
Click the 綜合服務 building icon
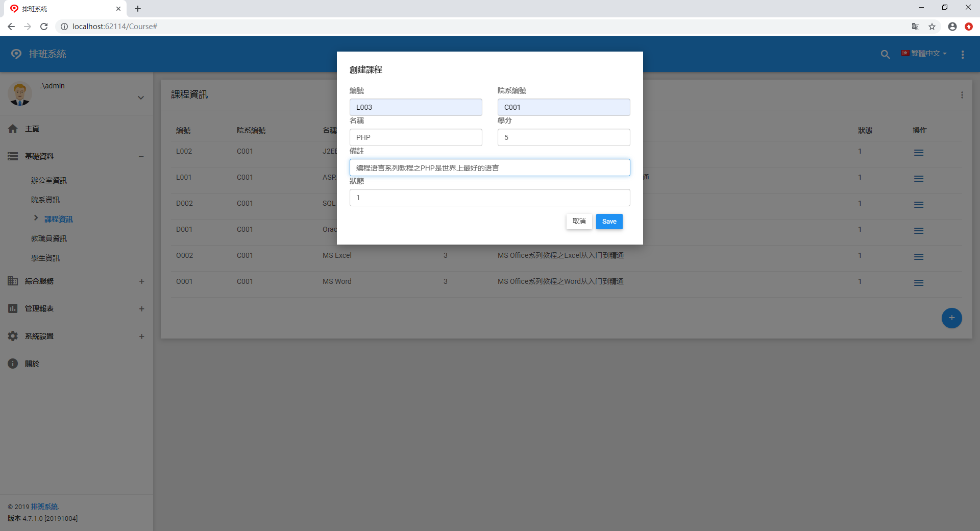pyautogui.click(x=13, y=281)
